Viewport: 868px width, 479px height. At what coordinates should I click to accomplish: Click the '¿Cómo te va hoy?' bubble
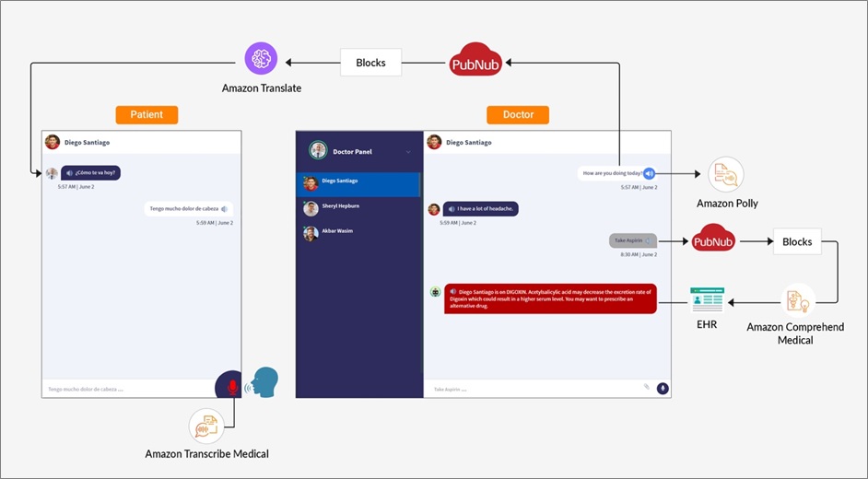(x=91, y=172)
